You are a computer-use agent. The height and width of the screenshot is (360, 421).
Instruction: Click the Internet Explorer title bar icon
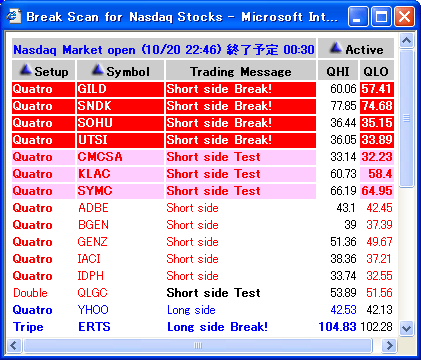pyautogui.click(x=14, y=16)
